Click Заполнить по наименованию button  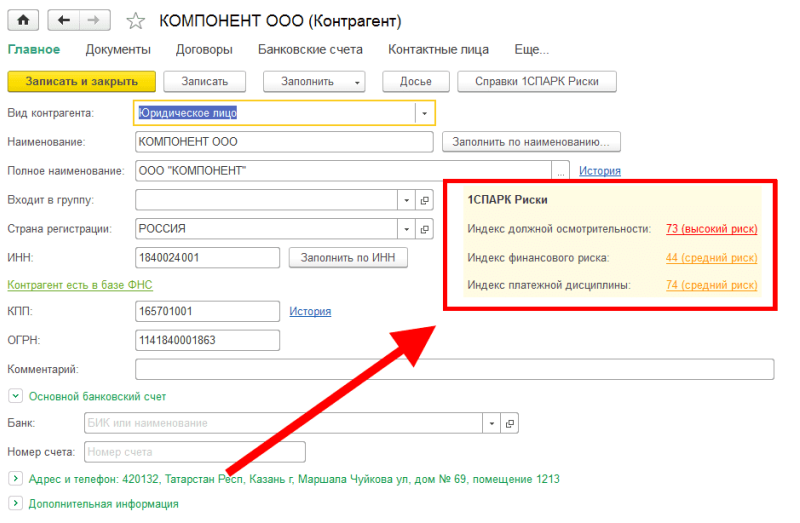(x=531, y=142)
